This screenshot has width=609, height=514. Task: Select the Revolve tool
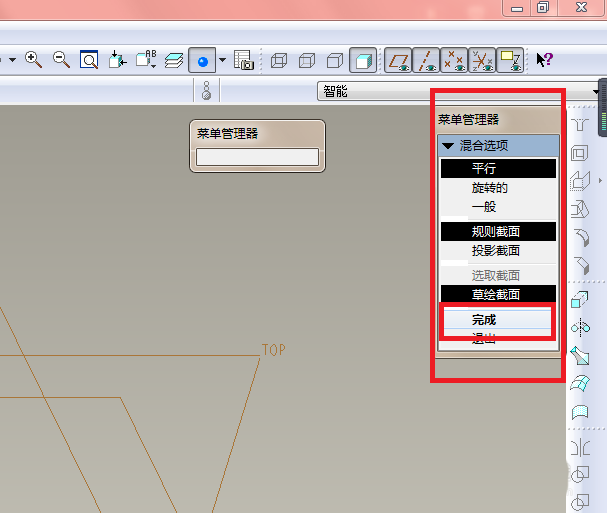[581, 328]
